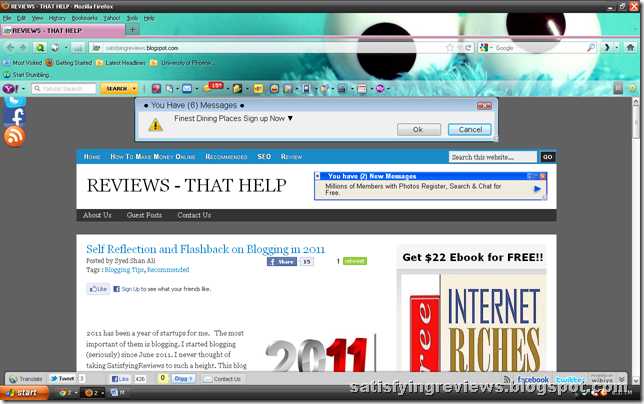The height and width of the screenshot is (404, 644).
Task: Open the Guest Posts link
Action: tap(144, 215)
